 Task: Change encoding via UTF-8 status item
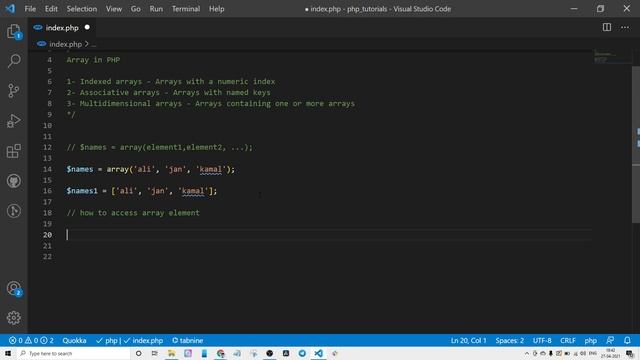pyautogui.click(x=542, y=340)
